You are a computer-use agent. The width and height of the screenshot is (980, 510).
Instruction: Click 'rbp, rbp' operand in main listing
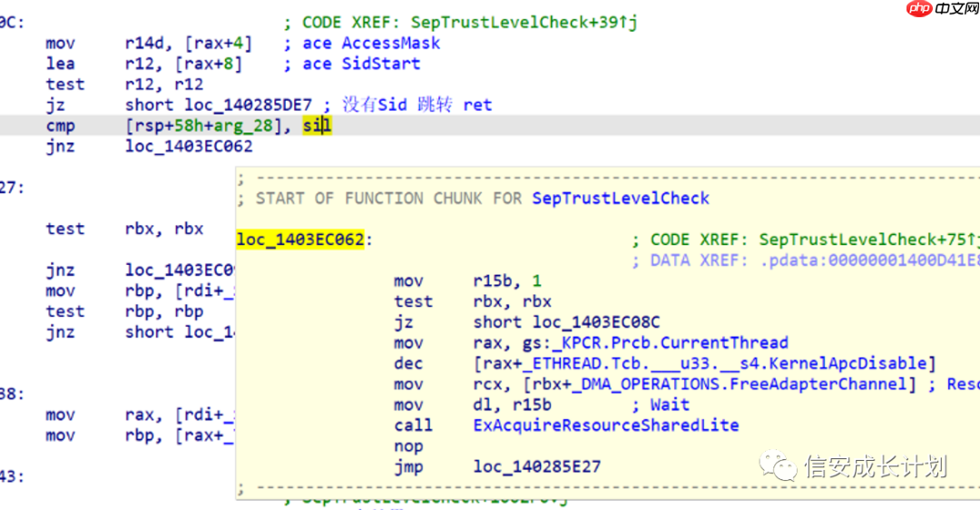(163, 311)
